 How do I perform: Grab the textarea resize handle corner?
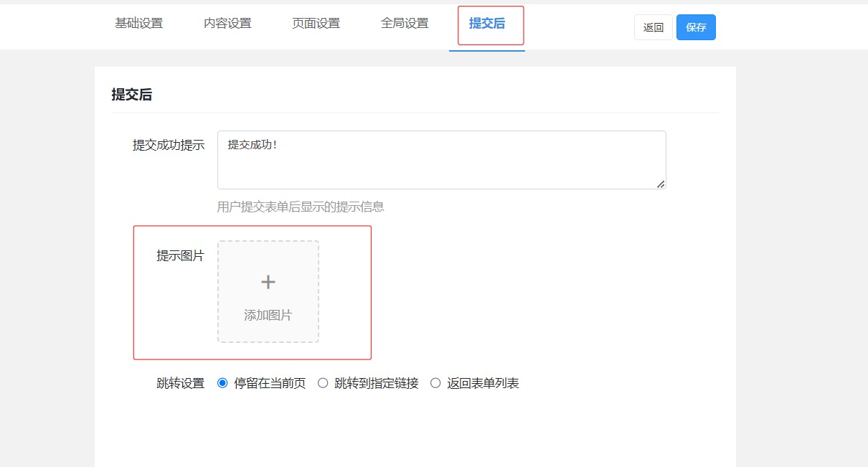click(x=661, y=184)
